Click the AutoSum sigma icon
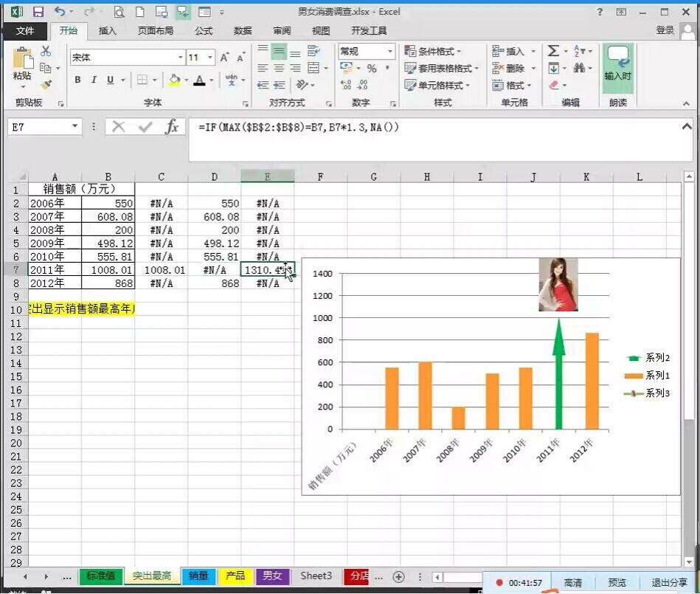 point(553,52)
